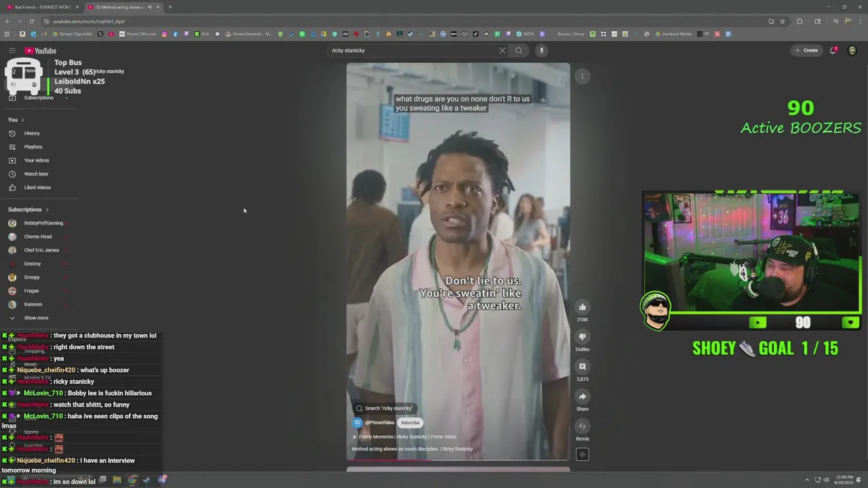Open Your videos in sidebar
This screenshot has height=488, width=868.
coord(37,160)
